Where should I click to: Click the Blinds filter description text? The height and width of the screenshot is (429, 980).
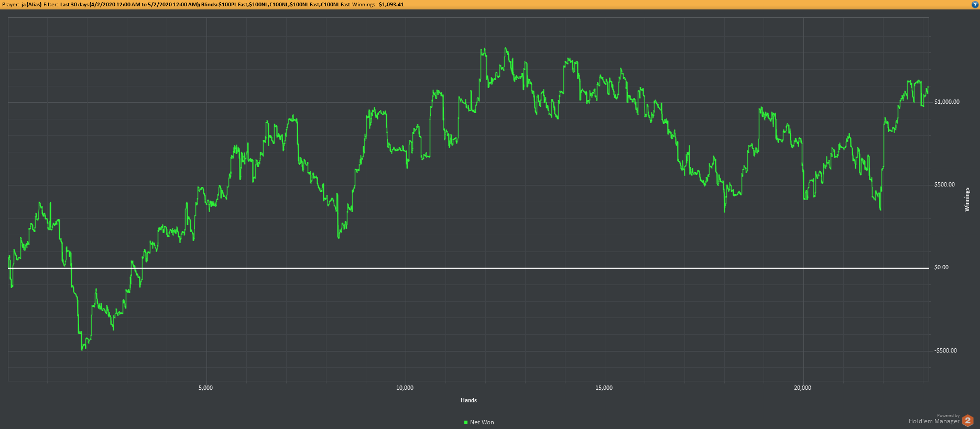tap(276, 5)
